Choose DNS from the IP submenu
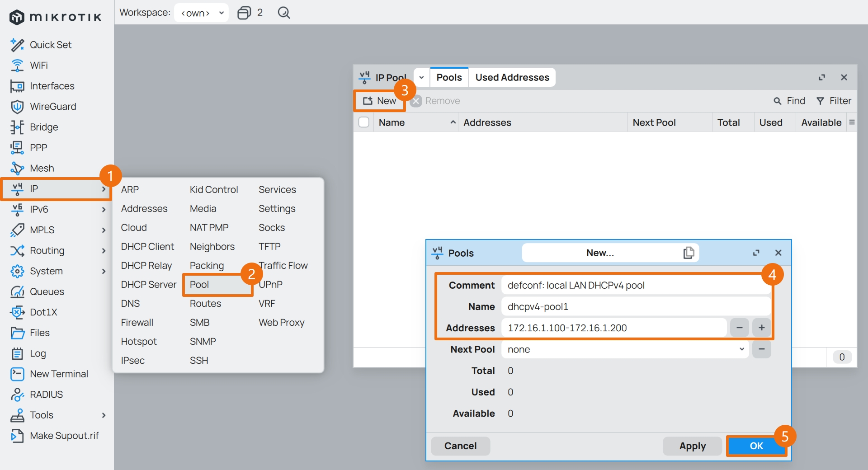Viewport: 868px width, 470px height. coord(130,304)
